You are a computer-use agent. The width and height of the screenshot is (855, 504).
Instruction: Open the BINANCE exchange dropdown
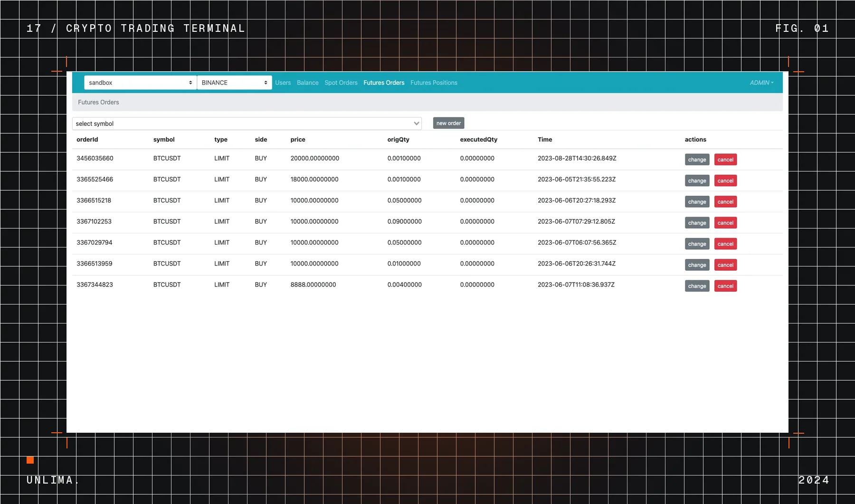coord(234,83)
